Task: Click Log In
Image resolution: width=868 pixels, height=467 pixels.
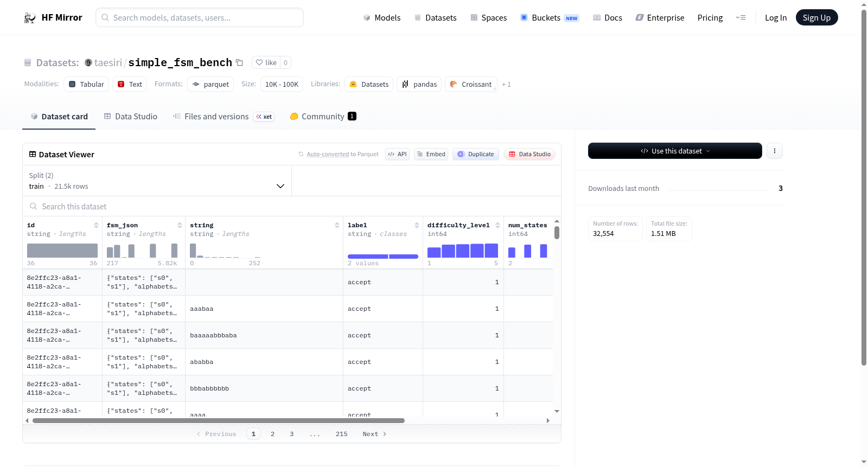Action: coord(776,17)
